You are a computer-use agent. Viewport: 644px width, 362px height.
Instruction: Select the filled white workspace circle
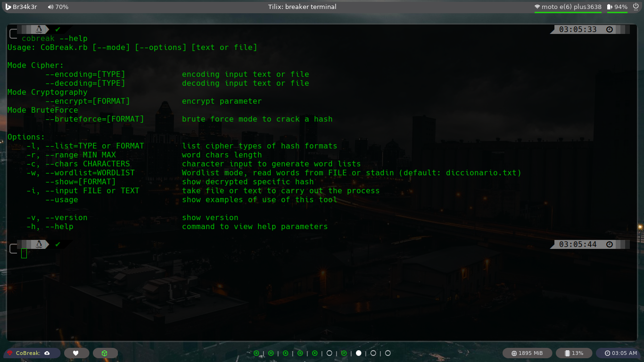tap(358, 353)
